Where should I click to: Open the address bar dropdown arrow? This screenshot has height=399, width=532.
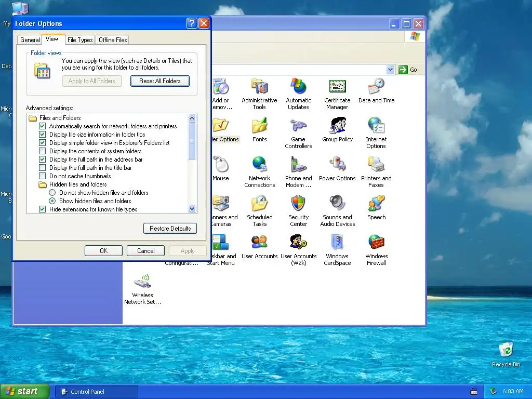point(391,70)
